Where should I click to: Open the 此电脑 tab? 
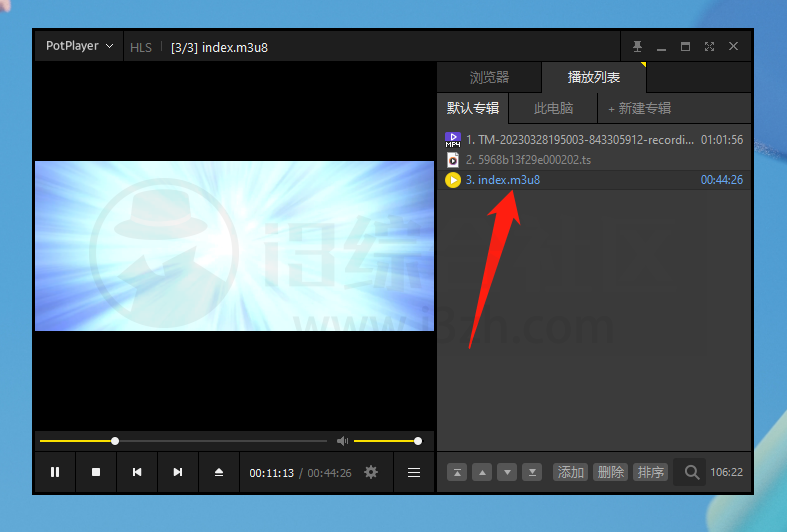pyautogui.click(x=553, y=108)
